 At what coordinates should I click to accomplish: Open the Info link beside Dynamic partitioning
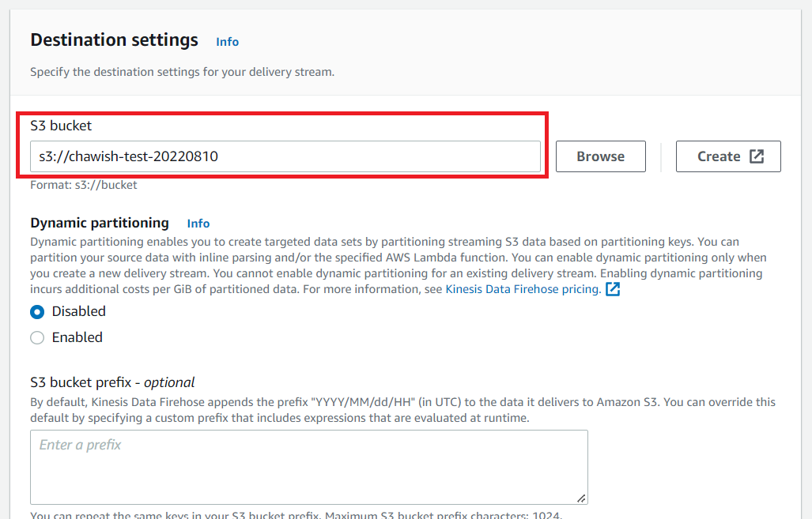[x=198, y=224]
